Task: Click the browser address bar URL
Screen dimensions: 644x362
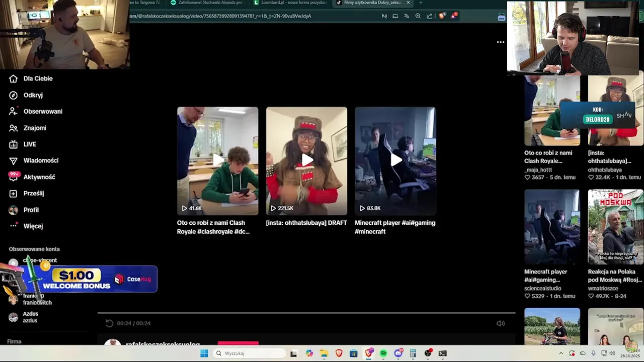Action: click(220, 16)
